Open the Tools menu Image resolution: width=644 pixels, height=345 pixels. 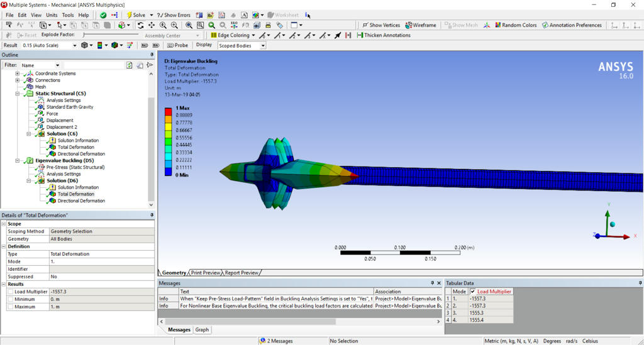pos(68,15)
